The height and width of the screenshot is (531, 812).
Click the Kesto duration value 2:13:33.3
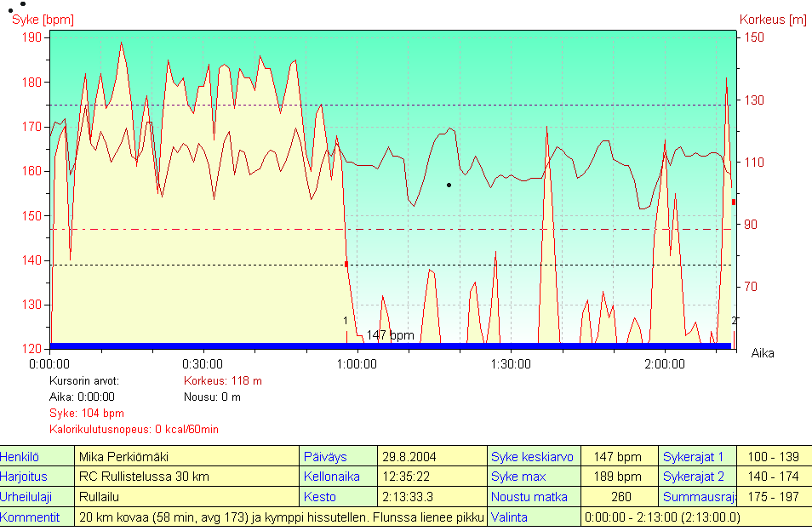pos(408,497)
